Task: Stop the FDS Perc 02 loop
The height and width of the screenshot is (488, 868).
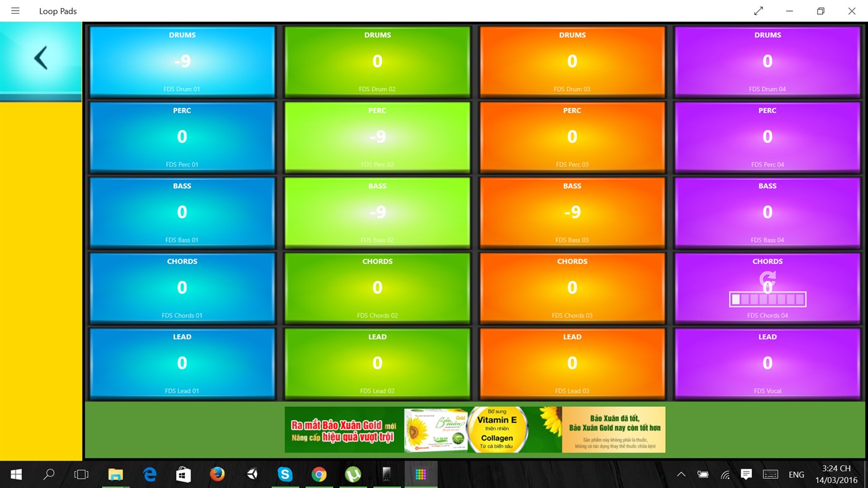Action: [x=377, y=136]
